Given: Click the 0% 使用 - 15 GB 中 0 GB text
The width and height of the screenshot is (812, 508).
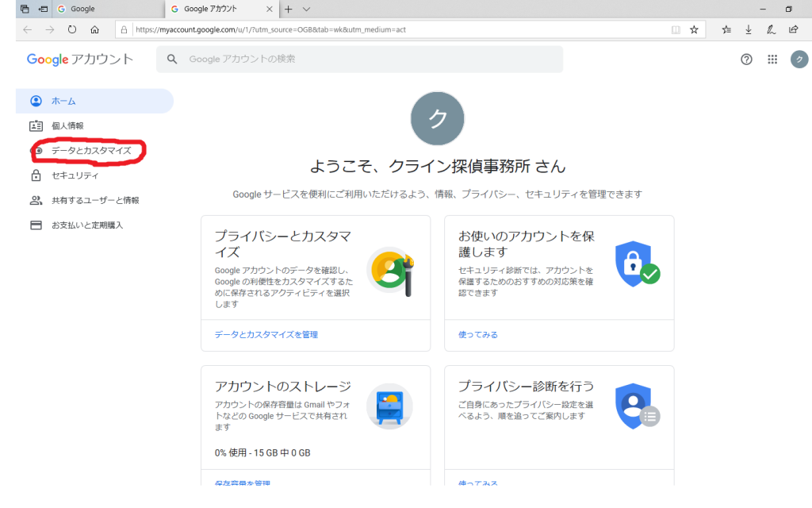Looking at the screenshot, I should [x=262, y=453].
